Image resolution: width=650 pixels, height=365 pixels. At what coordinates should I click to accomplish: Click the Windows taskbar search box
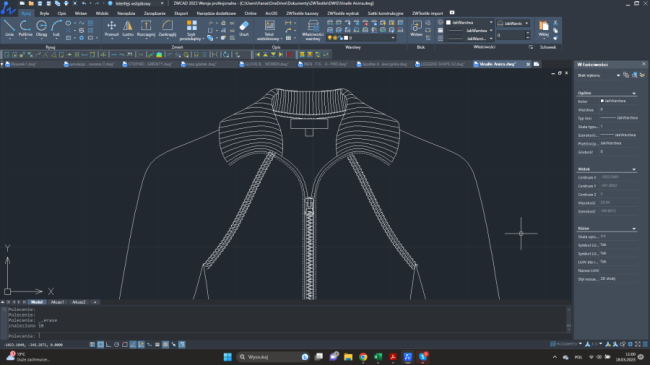point(273,357)
